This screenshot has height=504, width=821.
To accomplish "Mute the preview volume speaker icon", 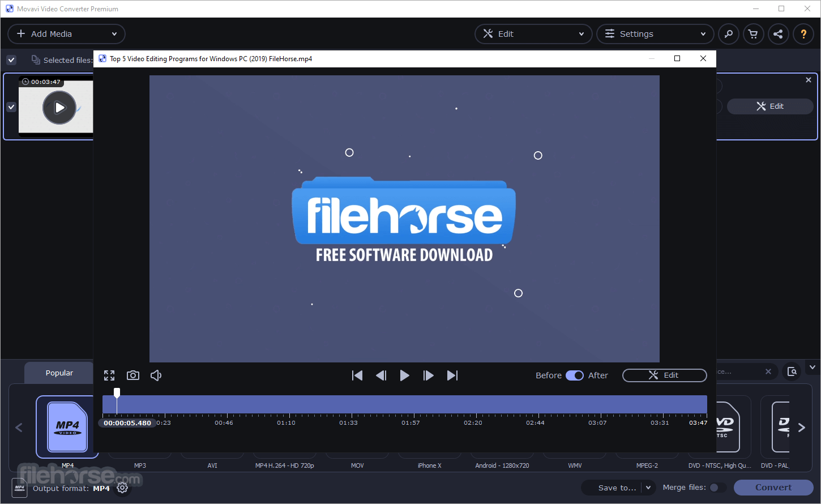I will click(156, 375).
